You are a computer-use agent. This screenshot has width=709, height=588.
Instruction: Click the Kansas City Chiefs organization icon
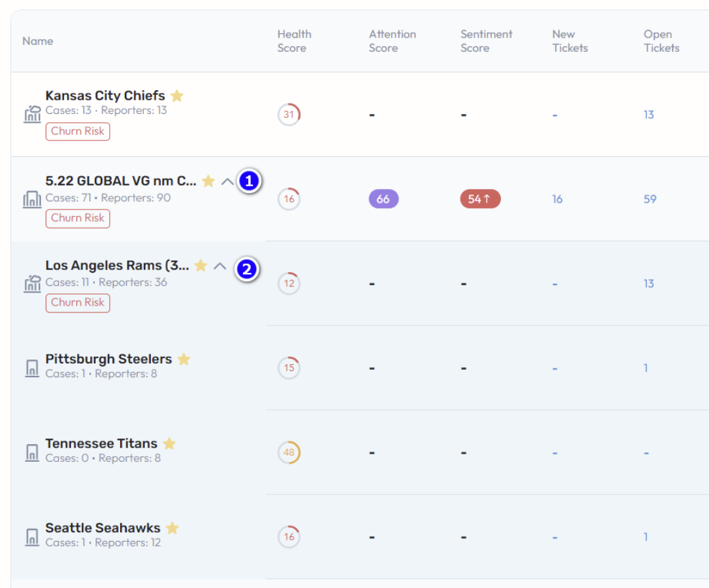click(32, 114)
